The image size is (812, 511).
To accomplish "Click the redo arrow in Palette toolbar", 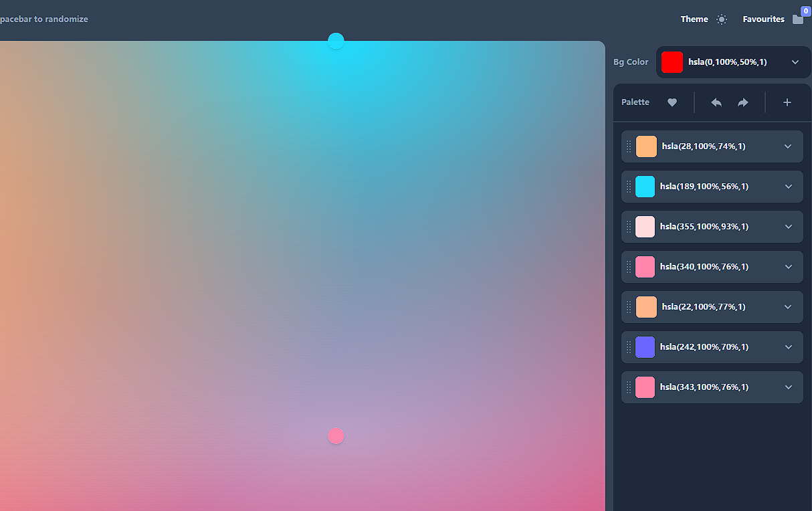I will pyautogui.click(x=743, y=102).
